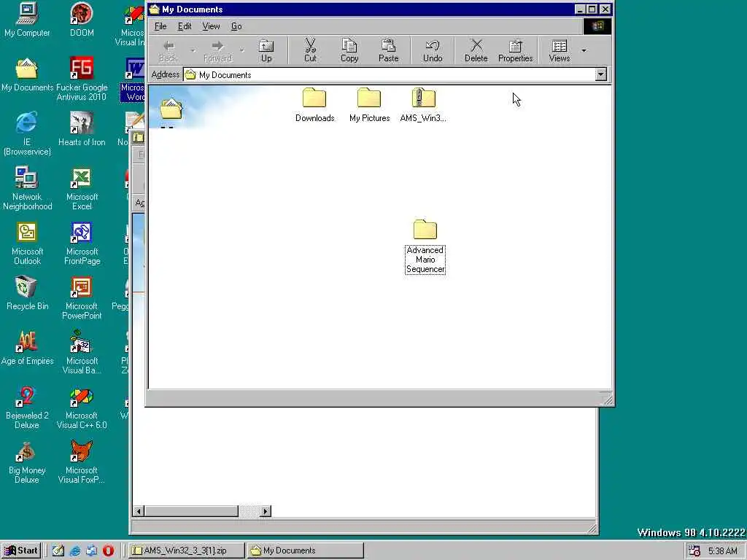Select My Documents desktop icon
Screen dimensions: 747x560
27,75
